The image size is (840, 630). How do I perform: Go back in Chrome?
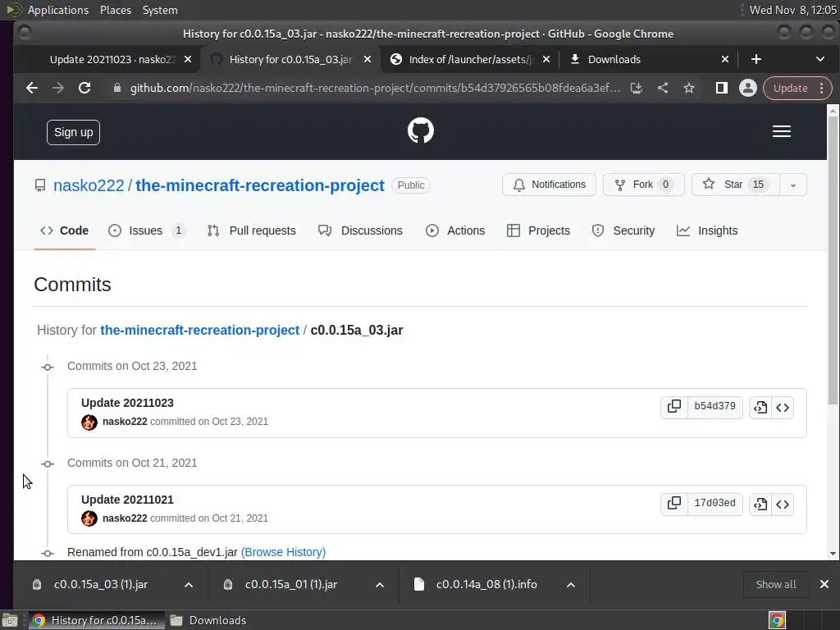tap(32, 88)
